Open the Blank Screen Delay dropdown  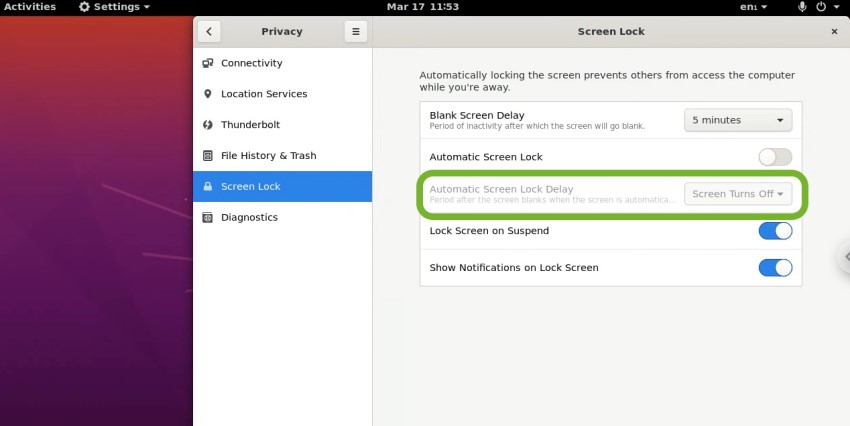click(x=738, y=120)
